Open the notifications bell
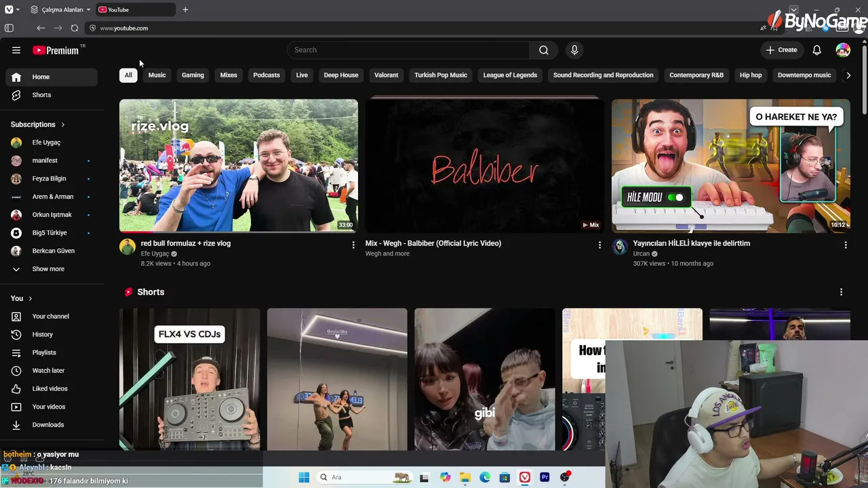 pyautogui.click(x=817, y=50)
